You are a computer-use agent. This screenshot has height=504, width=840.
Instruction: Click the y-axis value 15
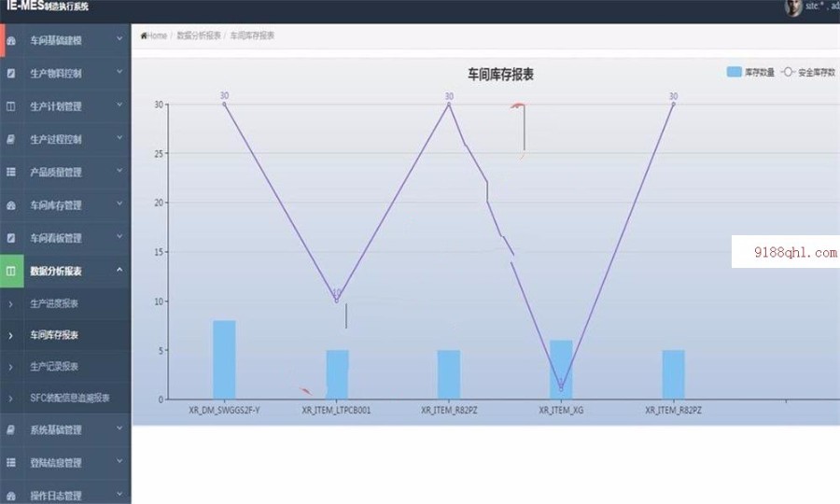(x=159, y=252)
